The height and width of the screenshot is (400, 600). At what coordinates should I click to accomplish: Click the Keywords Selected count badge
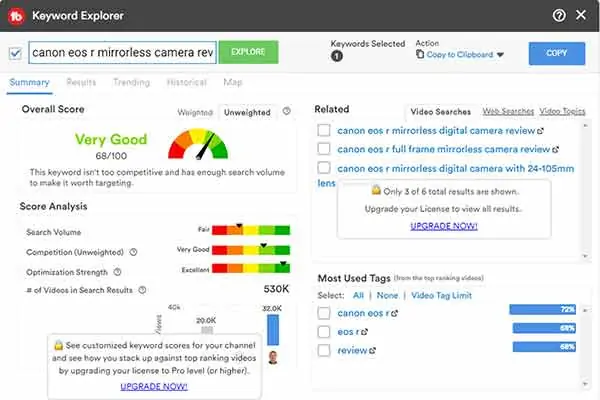pos(337,56)
